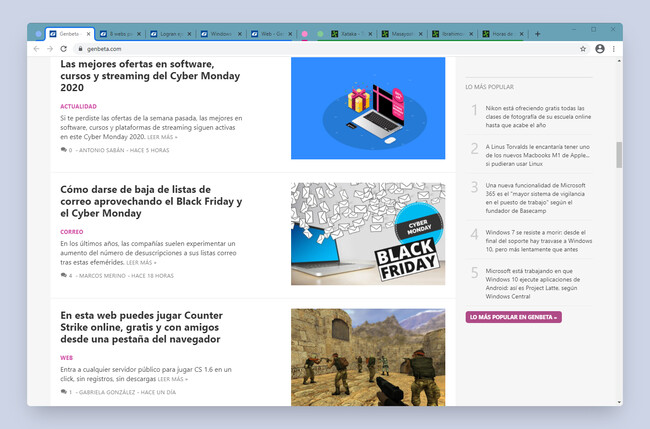Click the 'LO MÁS POPULAR EN GENBETA' button
The width and height of the screenshot is (650, 429).
point(514,317)
